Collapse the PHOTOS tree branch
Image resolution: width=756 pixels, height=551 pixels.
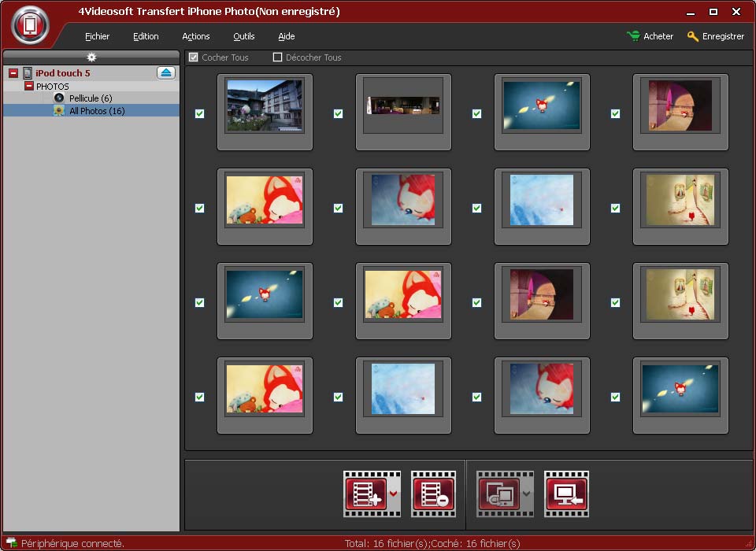29,86
